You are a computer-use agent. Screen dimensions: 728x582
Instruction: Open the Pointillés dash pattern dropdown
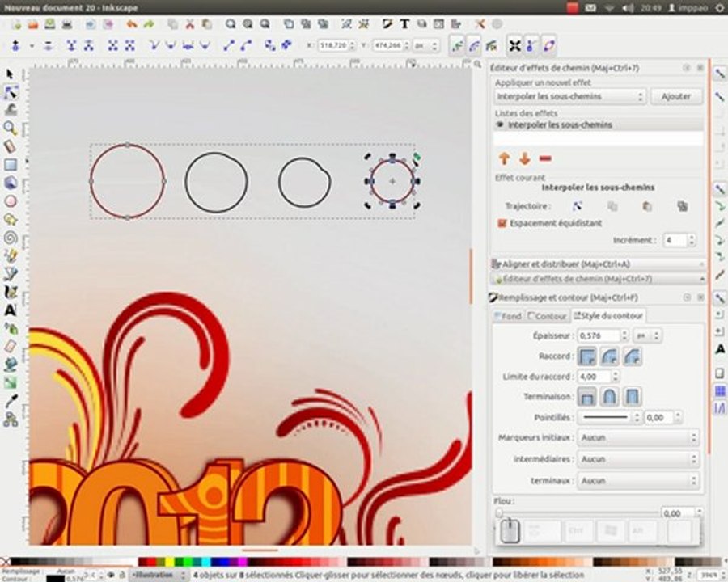(x=611, y=417)
